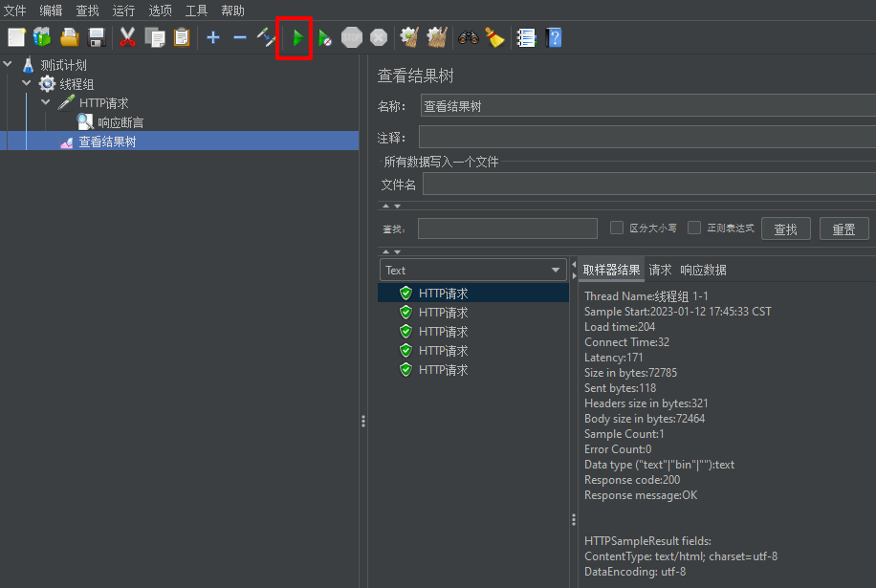Select 线程组 gear icon in tree
Screen dimensions: 876x588
tap(47, 84)
